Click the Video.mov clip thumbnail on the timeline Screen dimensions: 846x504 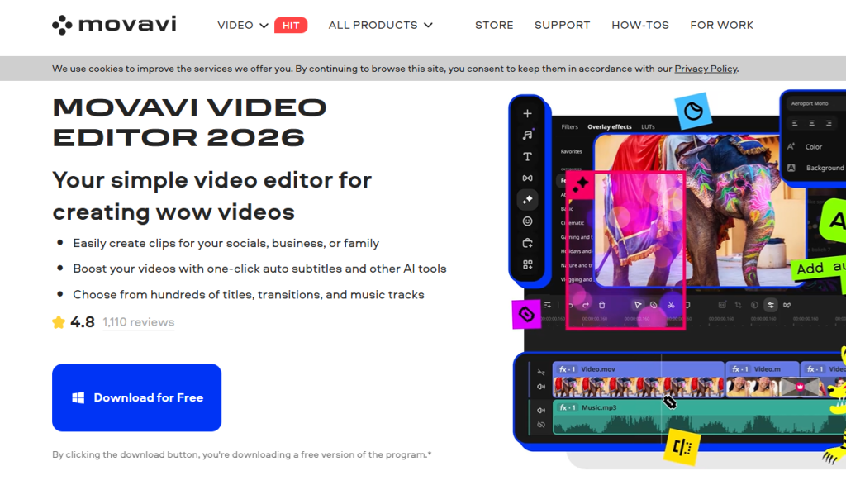tap(628, 386)
